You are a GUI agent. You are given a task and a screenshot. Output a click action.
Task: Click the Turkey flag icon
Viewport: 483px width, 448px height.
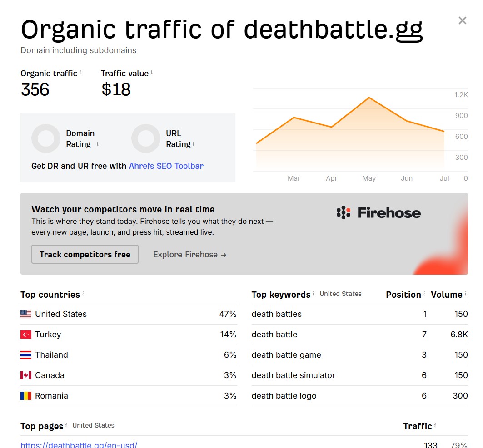(26, 335)
